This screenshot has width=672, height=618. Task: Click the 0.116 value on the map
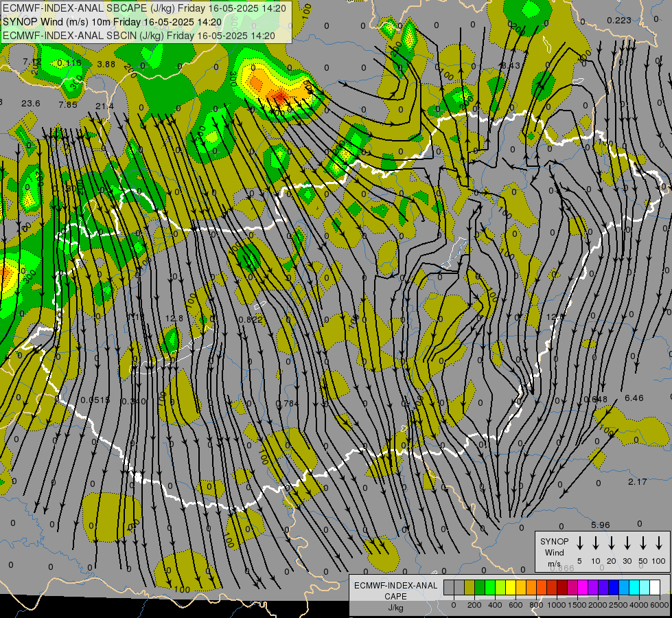(x=69, y=63)
